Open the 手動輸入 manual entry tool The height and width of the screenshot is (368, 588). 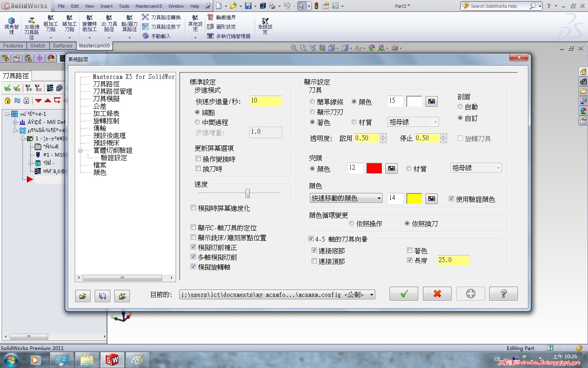click(x=156, y=36)
